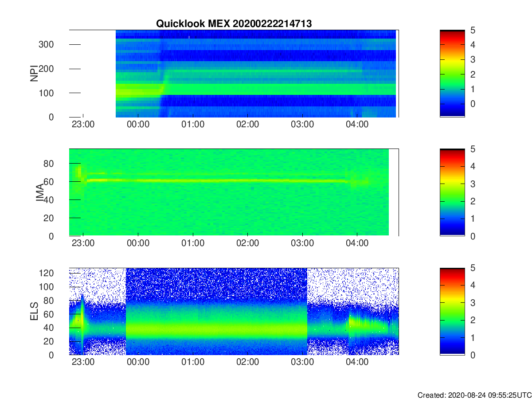This screenshot has width=532, height=399.
Task: Click "02:00" under the IMA plot
Action: 247,243
